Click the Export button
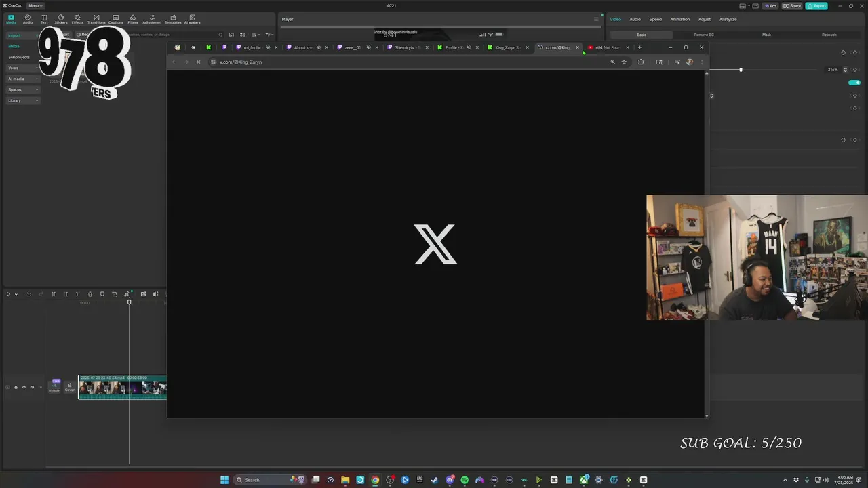Viewport: 868px width, 488px height. tap(816, 6)
